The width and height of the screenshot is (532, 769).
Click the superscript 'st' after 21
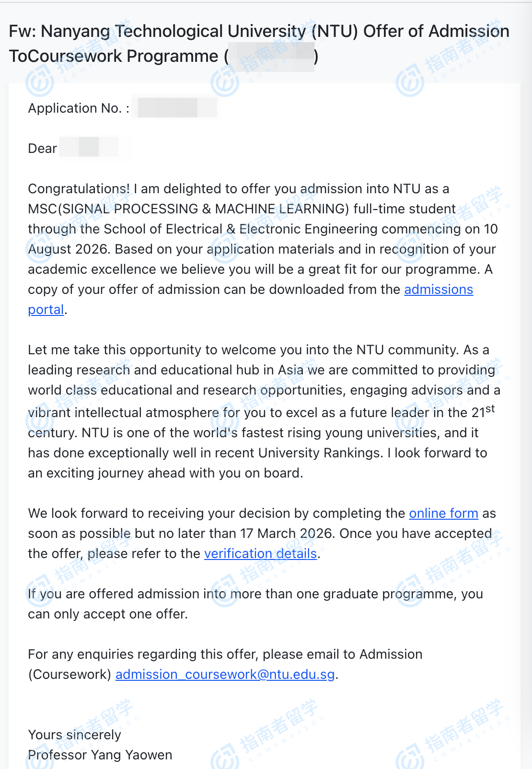(x=490, y=409)
